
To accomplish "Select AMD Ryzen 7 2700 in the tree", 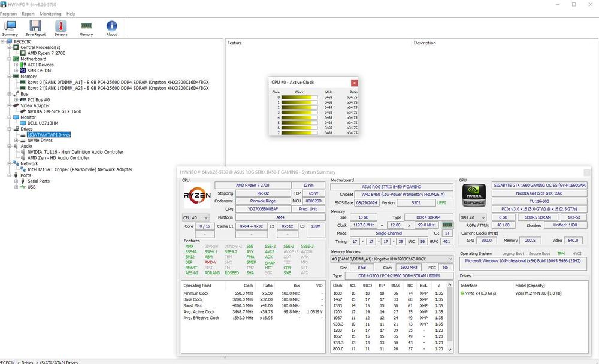I will (x=46, y=53).
